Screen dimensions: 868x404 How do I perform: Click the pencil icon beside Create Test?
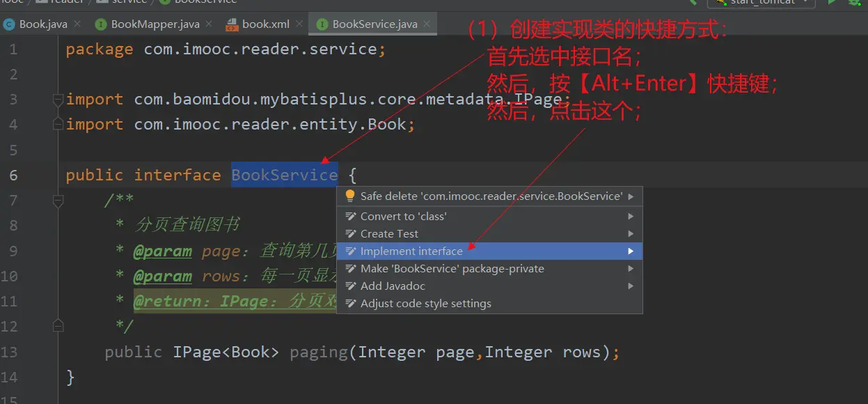350,233
